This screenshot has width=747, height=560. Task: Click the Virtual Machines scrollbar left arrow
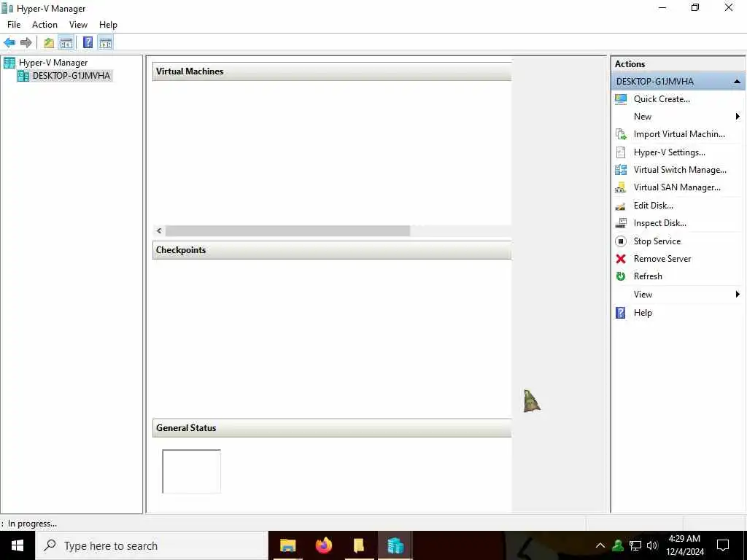(159, 231)
